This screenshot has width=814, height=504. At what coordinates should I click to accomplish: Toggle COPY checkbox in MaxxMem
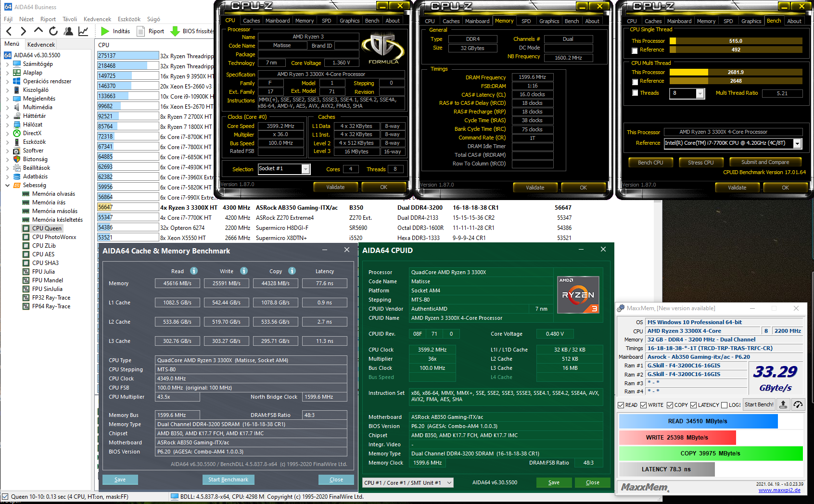click(x=670, y=405)
